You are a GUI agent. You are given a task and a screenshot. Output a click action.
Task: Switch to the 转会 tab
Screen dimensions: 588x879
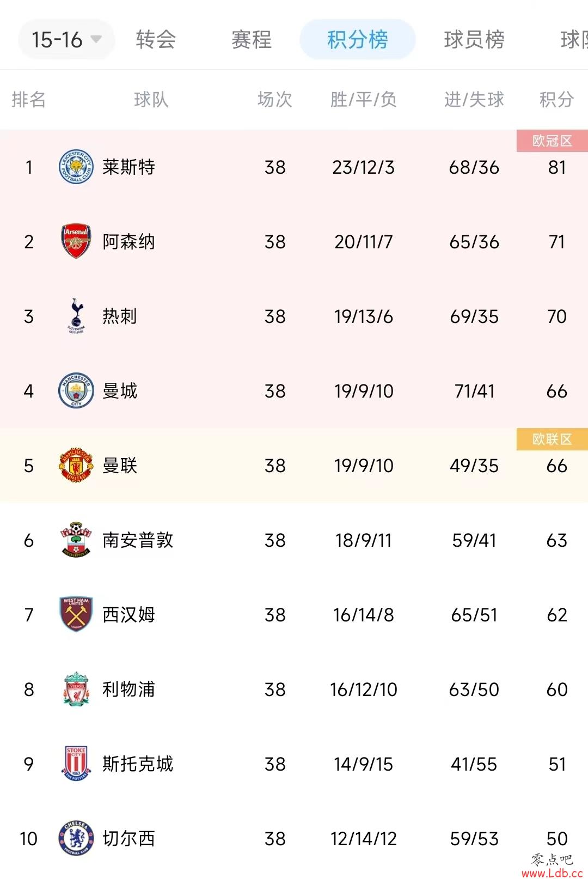coord(156,39)
